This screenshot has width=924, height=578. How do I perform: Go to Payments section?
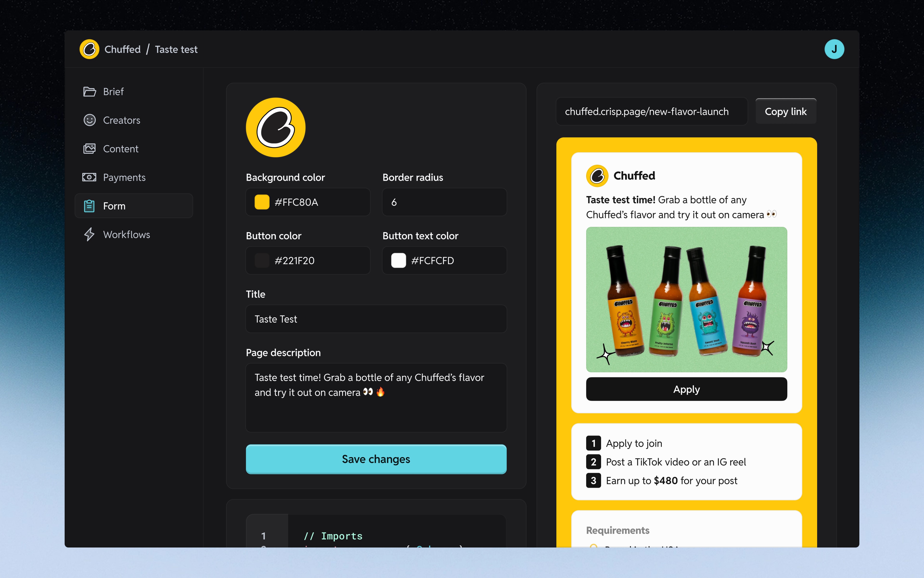(134, 177)
